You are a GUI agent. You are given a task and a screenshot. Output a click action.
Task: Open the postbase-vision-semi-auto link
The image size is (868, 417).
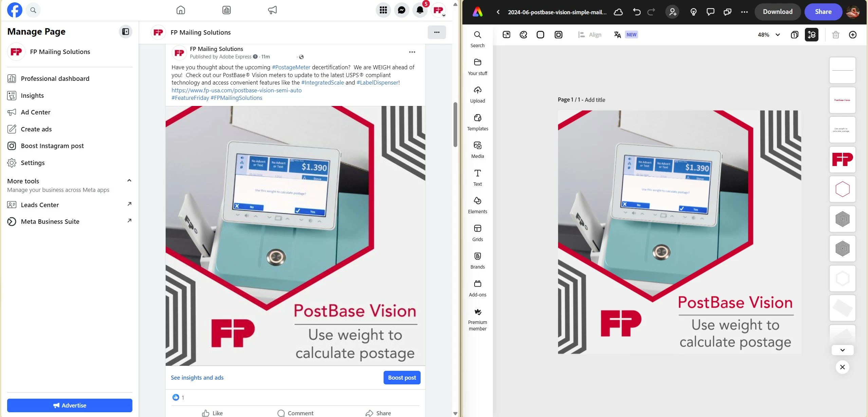[236, 90]
